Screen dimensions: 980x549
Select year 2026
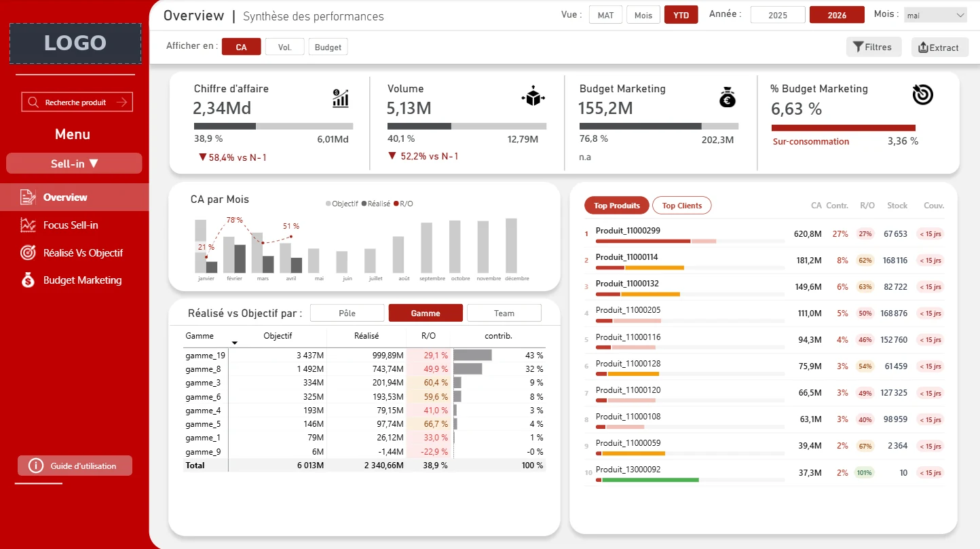pos(837,15)
